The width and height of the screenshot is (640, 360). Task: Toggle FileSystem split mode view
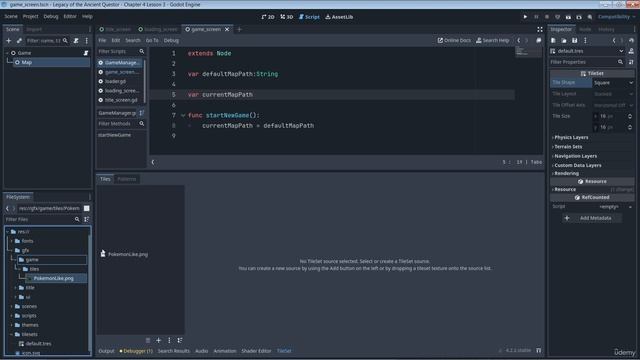click(x=87, y=208)
